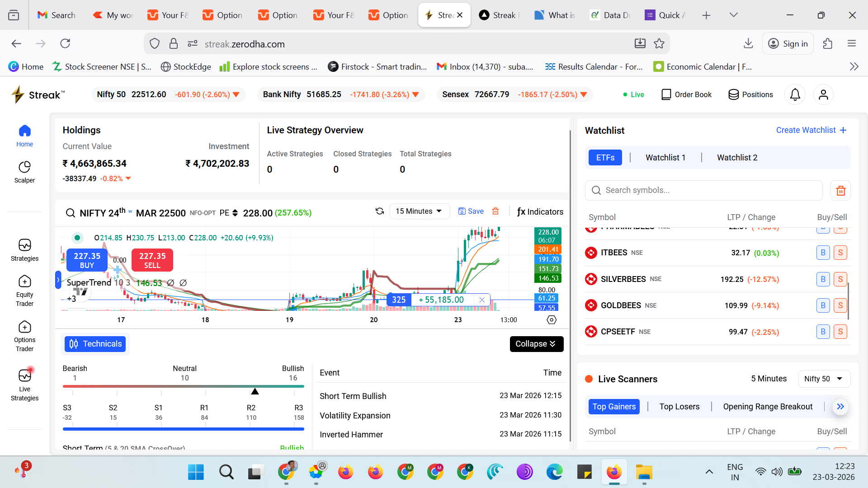868x488 pixels.
Task: Toggle the green OHLC indicator dot
Action: (x=77, y=238)
